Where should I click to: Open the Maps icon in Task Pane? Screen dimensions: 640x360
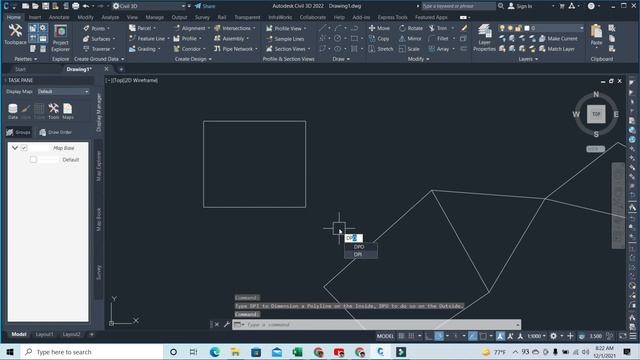click(x=68, y=111)
